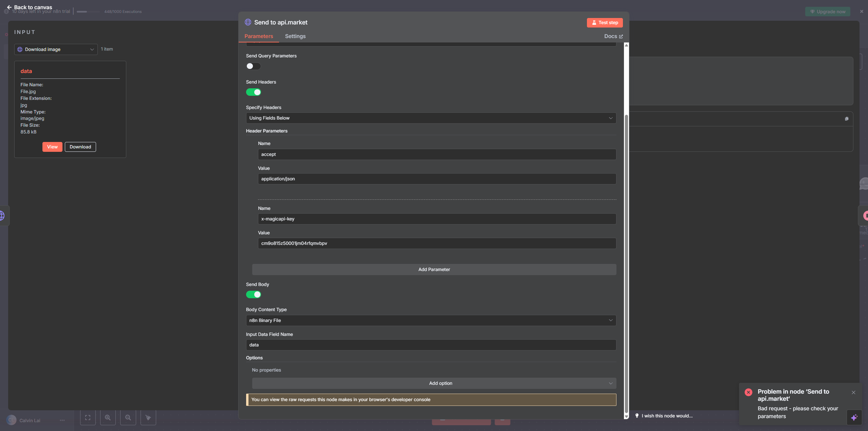Enable the Send Query Parameters toggle

tap(253, 66)
